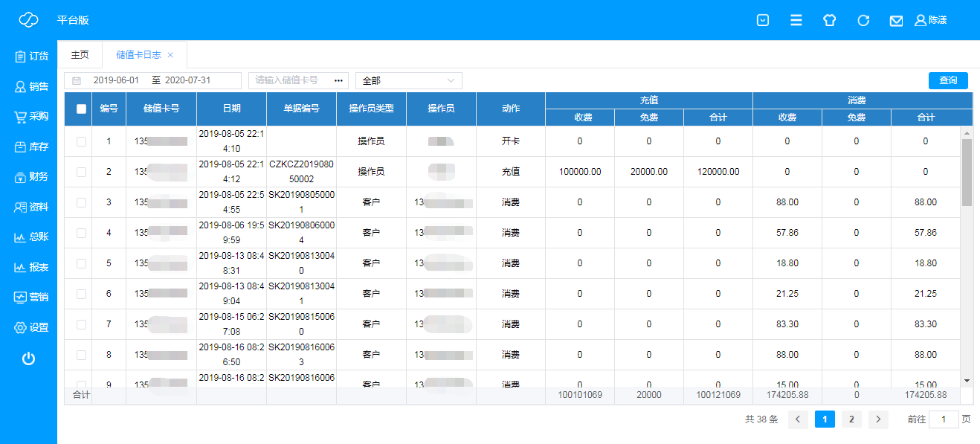Click the 查询 button
The height and width of the screenshot is (444, 980).
pos(948,80)
